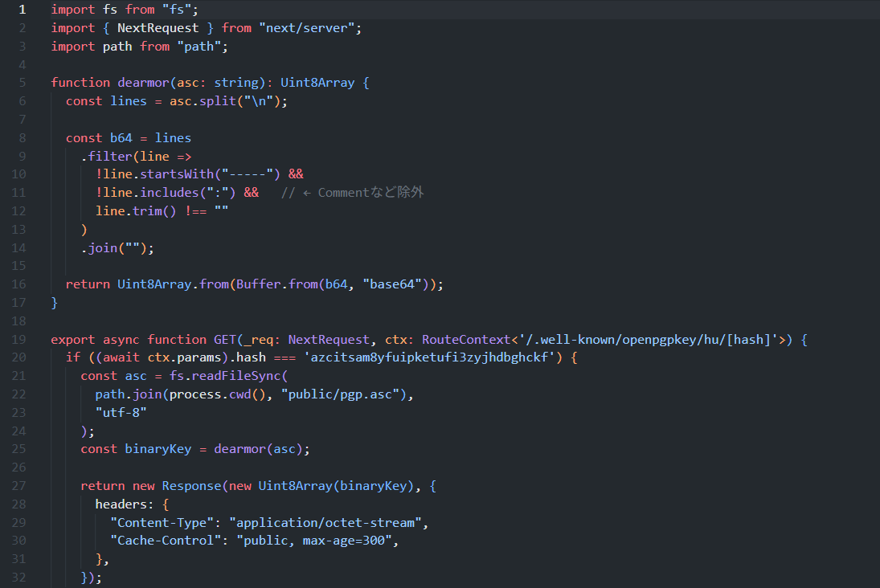Click the dearmor function name on line 5
Viewport: 880px width, 588px height.
coord(144,83)
